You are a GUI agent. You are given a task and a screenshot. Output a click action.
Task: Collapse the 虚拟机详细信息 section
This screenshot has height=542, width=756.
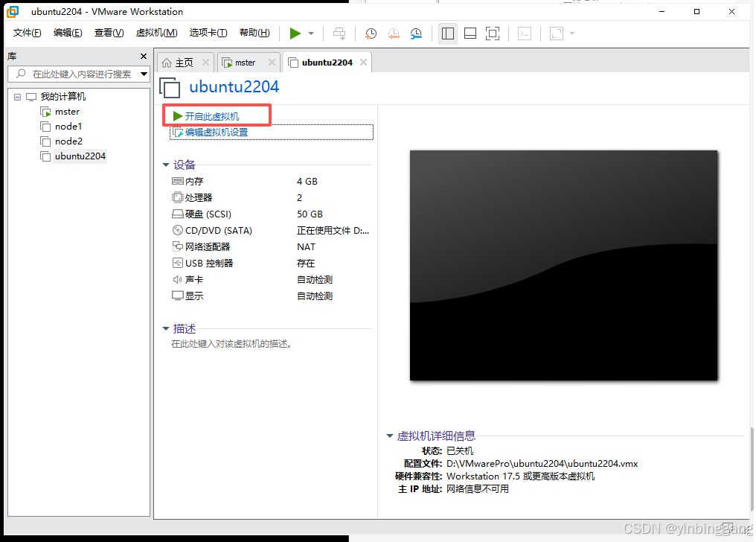click(x=390, y=436)
